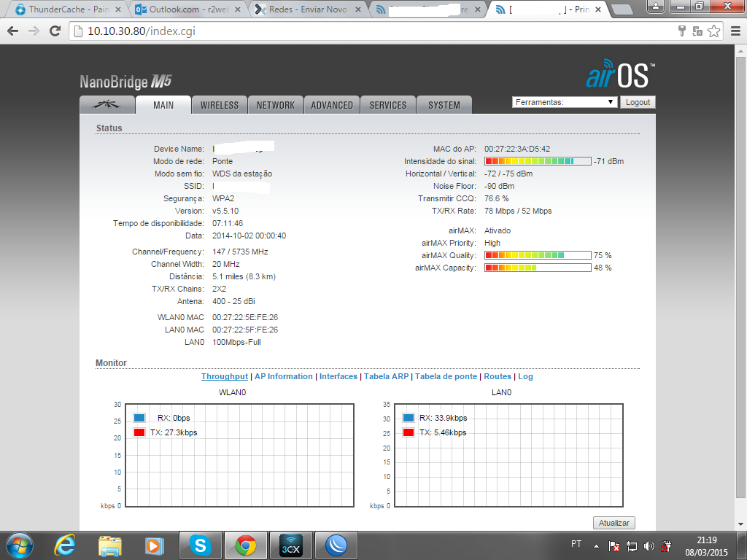Click the translate page icon

(697, 31)
